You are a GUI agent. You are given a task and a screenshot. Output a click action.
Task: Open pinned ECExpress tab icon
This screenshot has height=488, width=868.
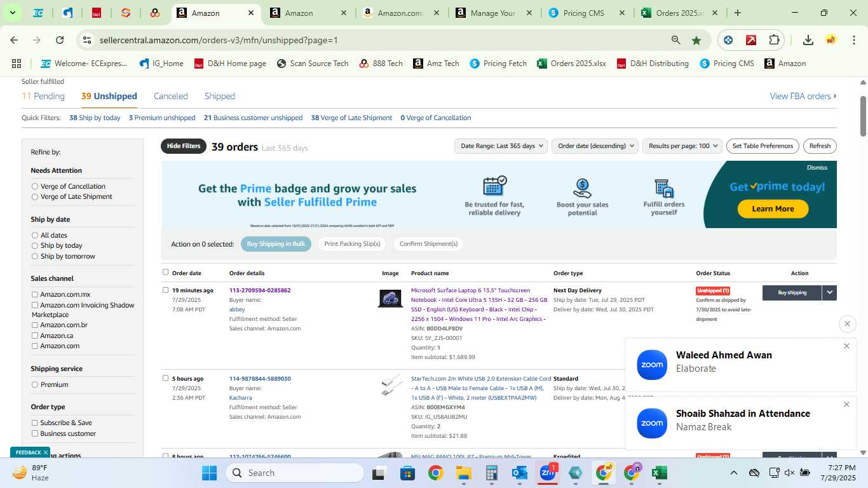coord(38,13)
